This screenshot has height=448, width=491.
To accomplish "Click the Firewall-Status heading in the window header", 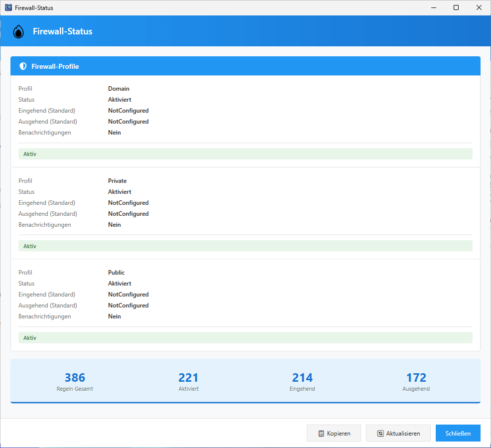I will click(62, 31).
